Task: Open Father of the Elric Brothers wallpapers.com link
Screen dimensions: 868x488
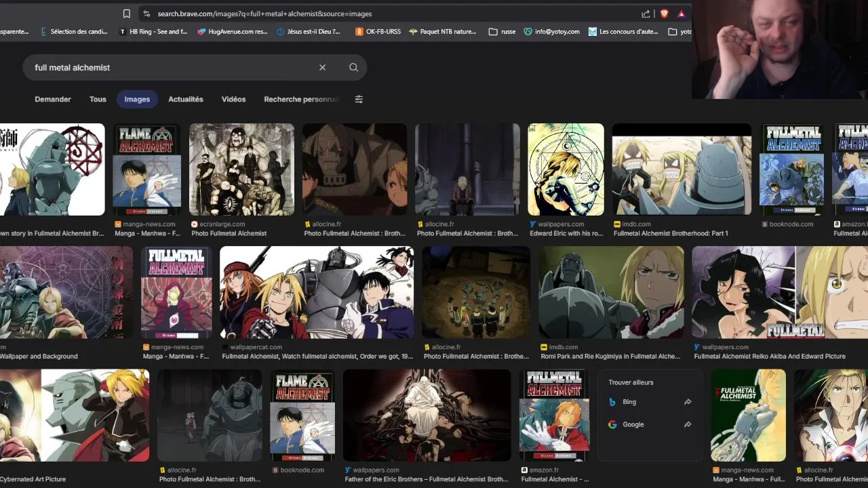Action: [x=427, y=479]
